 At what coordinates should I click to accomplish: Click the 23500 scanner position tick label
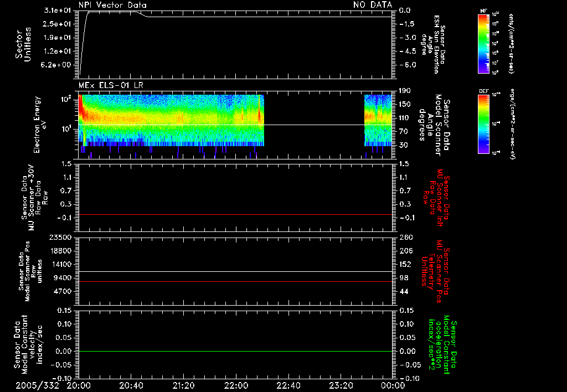coord(60,237)
